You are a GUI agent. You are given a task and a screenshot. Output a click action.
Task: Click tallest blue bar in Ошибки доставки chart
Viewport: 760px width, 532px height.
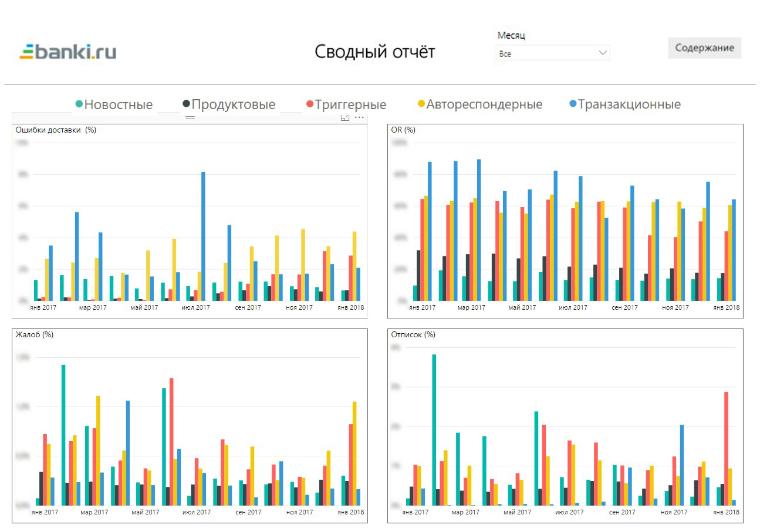click(203, 236)
